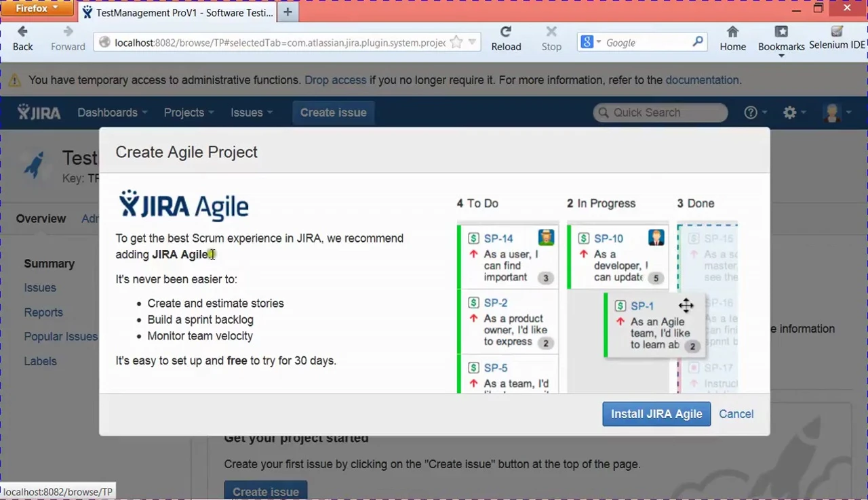
Task: Click the project rocket avatar icon
Action: [34, 165]
